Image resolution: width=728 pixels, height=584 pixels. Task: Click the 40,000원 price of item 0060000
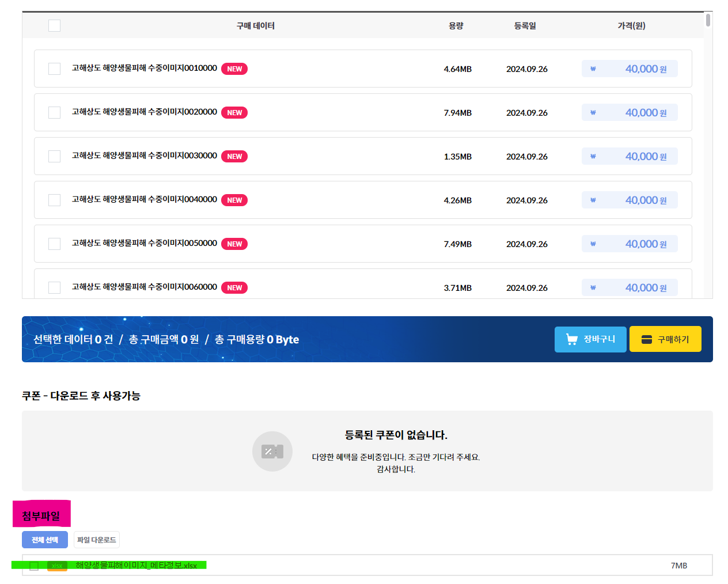coord(646,288)
